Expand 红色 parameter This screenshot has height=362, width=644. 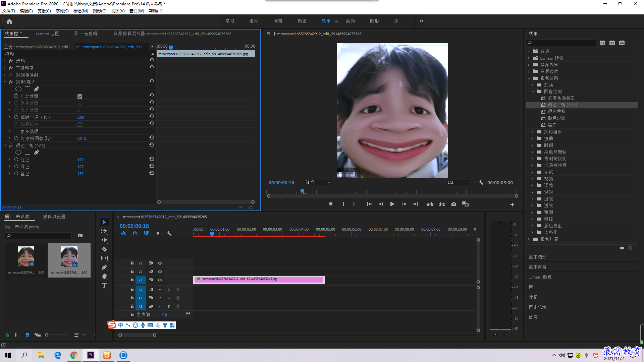pos(9,160)
